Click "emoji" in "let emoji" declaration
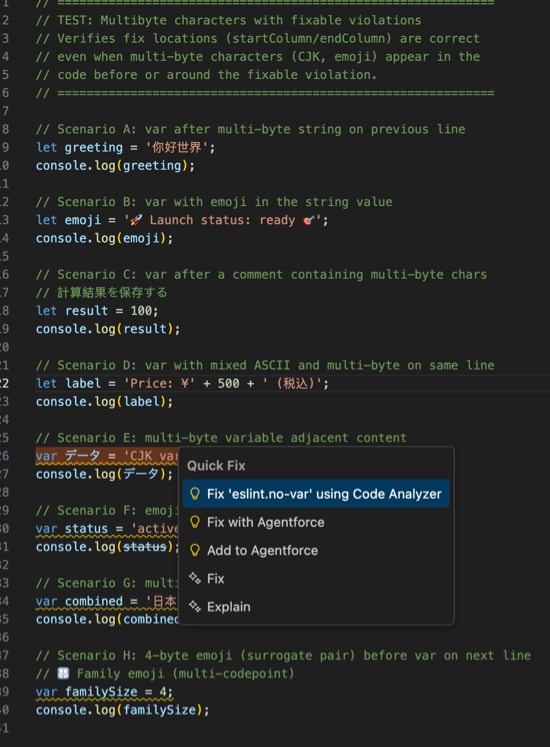The width and height of the screenshot is (550, 747). click(x=82, y=220)
